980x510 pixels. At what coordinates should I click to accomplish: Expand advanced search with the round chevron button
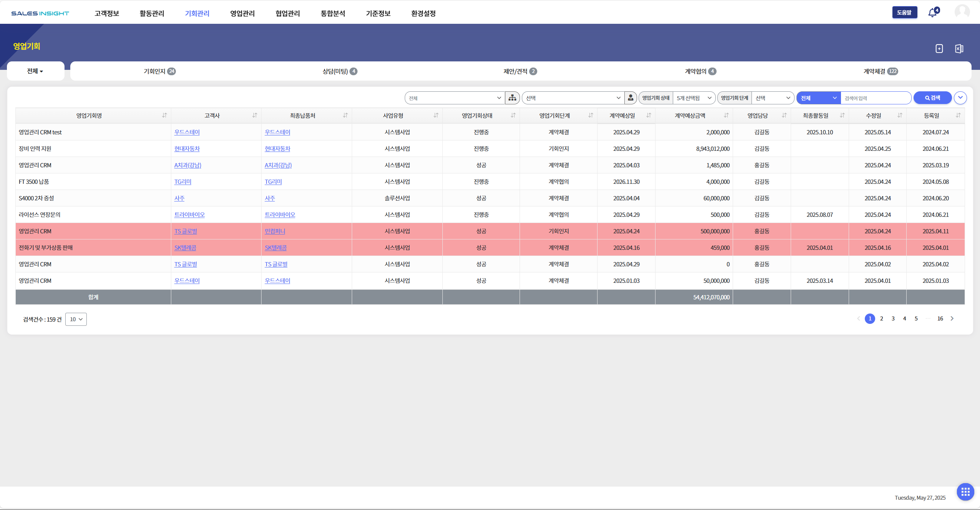960,98
